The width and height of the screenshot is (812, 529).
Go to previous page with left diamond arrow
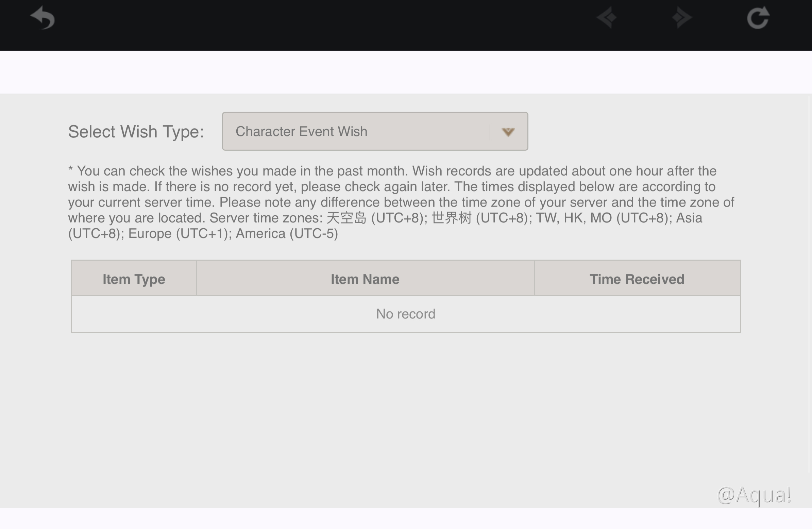607,17
